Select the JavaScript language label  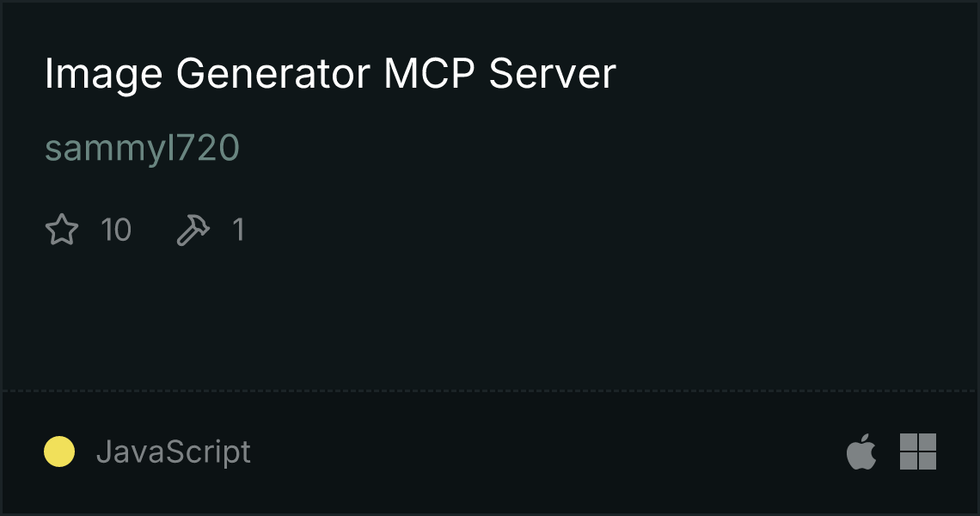coord(173,451)
